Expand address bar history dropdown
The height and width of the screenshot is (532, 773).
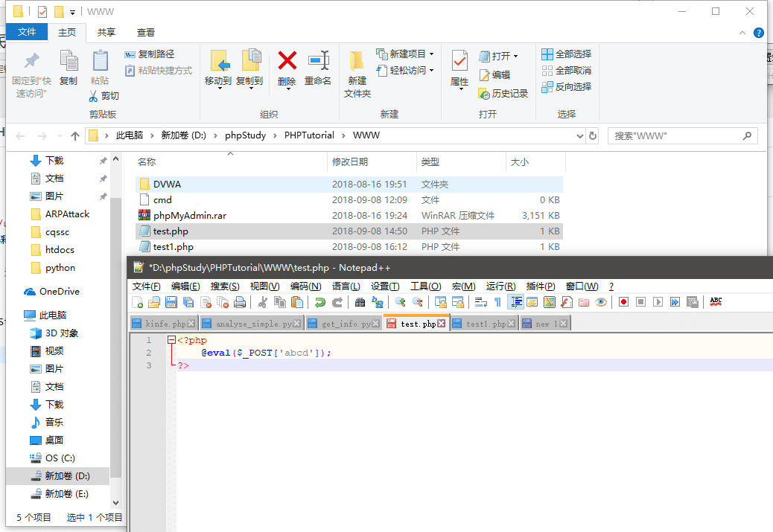click(579, 136)
